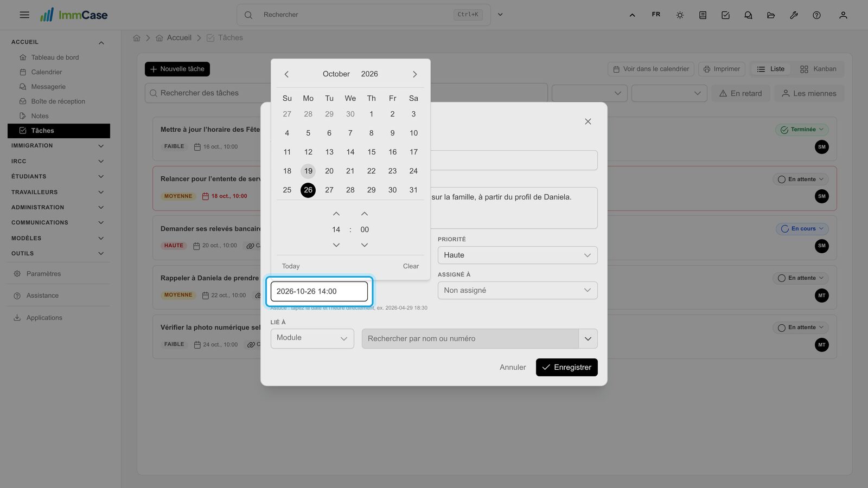Click the date-time input field
The image size is (868, 488).
pyautogui.click(x=319, y=292)
